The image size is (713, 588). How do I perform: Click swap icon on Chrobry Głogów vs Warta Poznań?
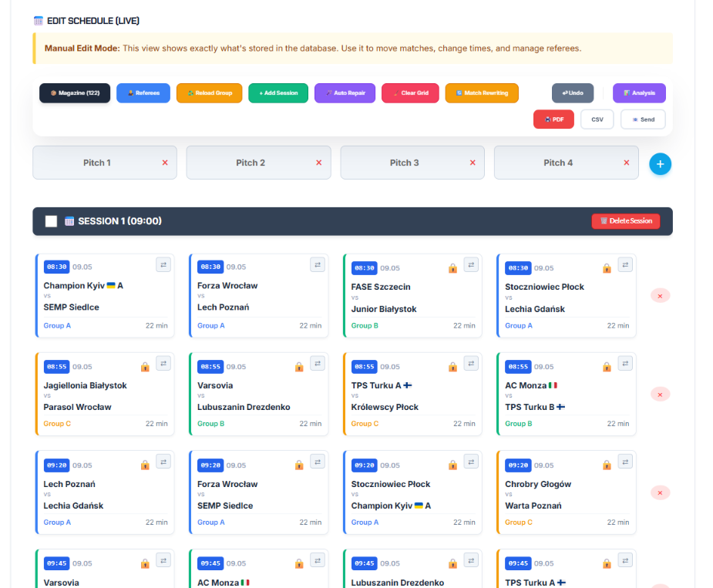click(625, 462)
